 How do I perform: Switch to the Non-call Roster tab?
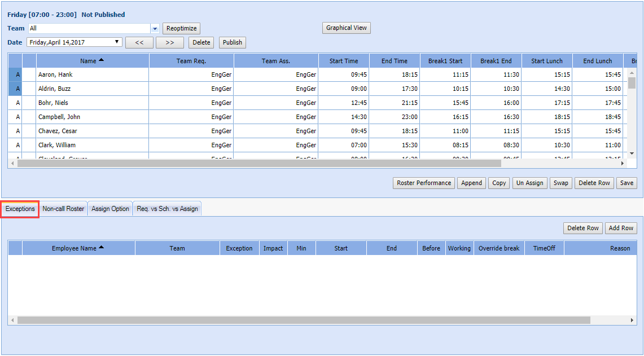[x=63, y=209]
